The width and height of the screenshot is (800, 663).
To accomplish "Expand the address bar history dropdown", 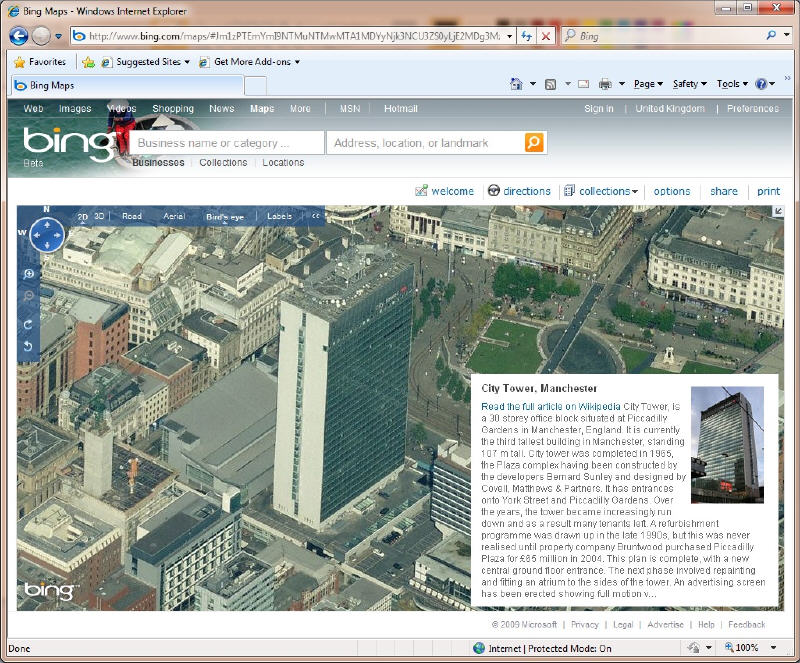I will [x=509, y=36].
